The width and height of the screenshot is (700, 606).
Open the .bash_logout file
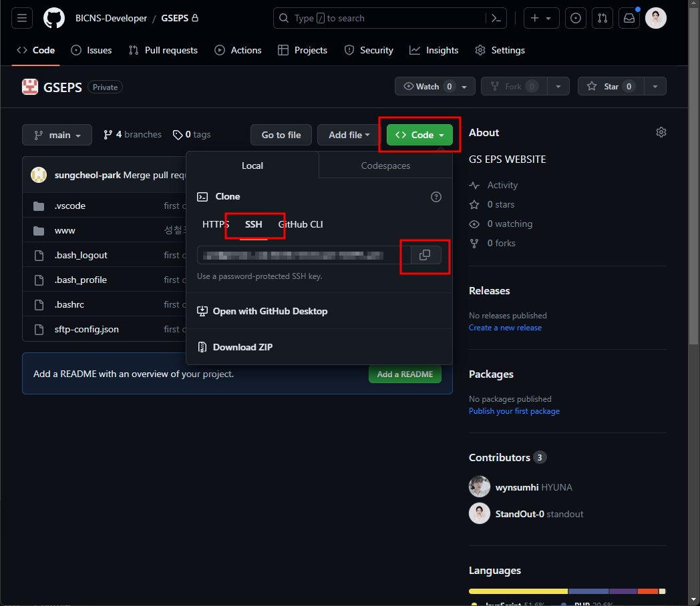[81, 256]
